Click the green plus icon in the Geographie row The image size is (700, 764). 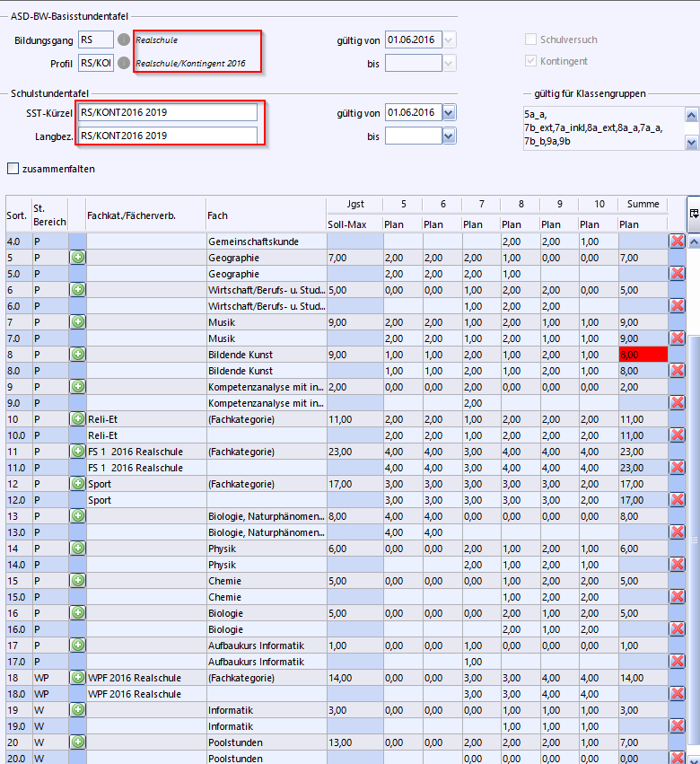pos(78,258)
